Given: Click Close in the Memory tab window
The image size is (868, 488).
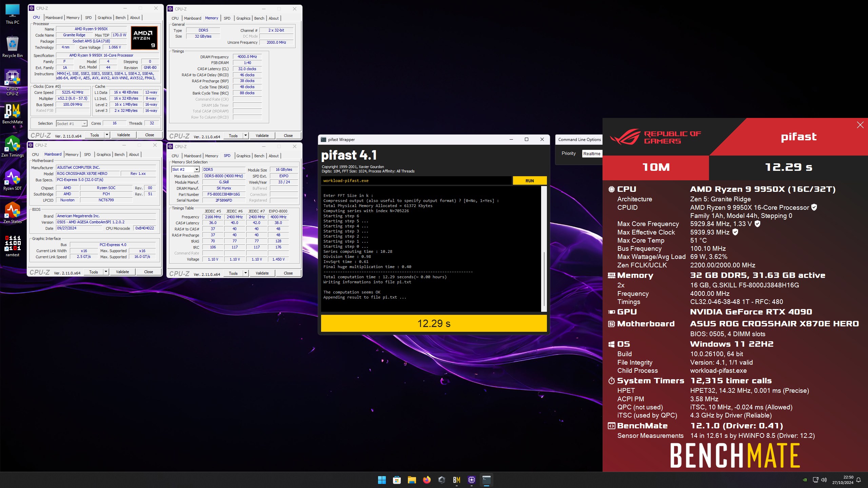Looking at the screenshot, I should coord(288,136).
